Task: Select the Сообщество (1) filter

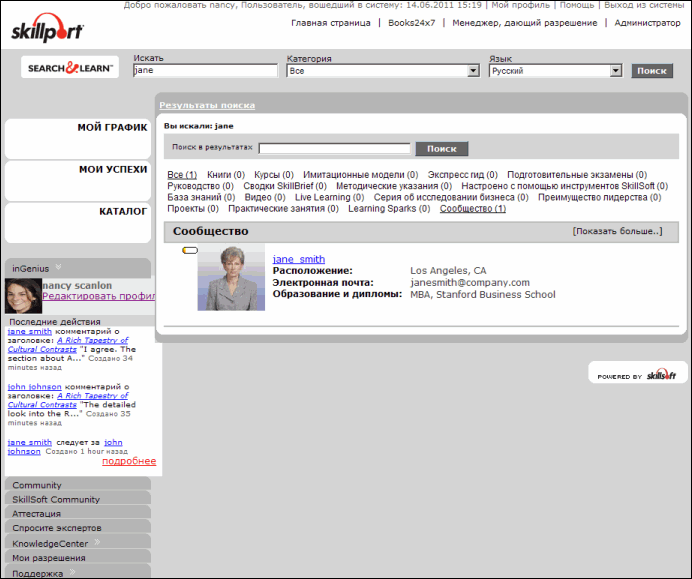Action: pos(473,208)
